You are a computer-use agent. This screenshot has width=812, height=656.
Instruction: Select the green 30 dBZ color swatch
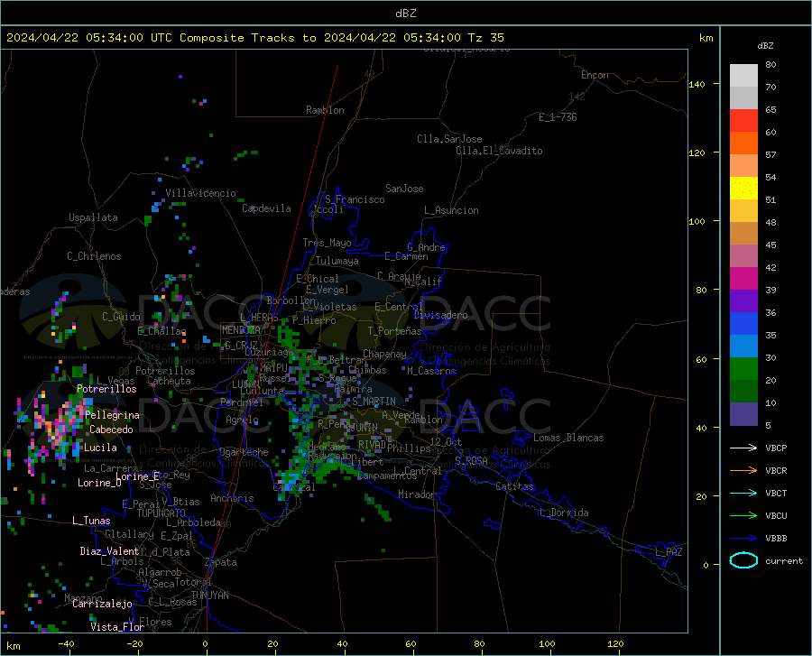pos(743,369)
